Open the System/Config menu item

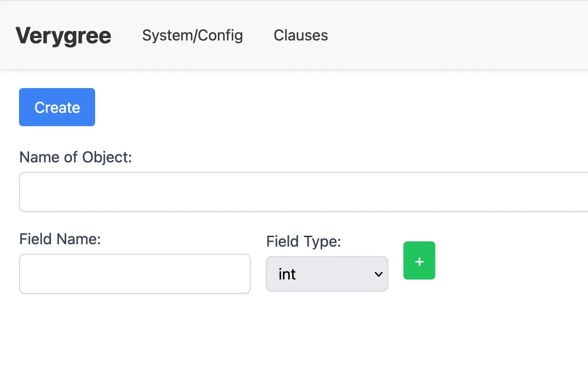click(x=192, y=35)
